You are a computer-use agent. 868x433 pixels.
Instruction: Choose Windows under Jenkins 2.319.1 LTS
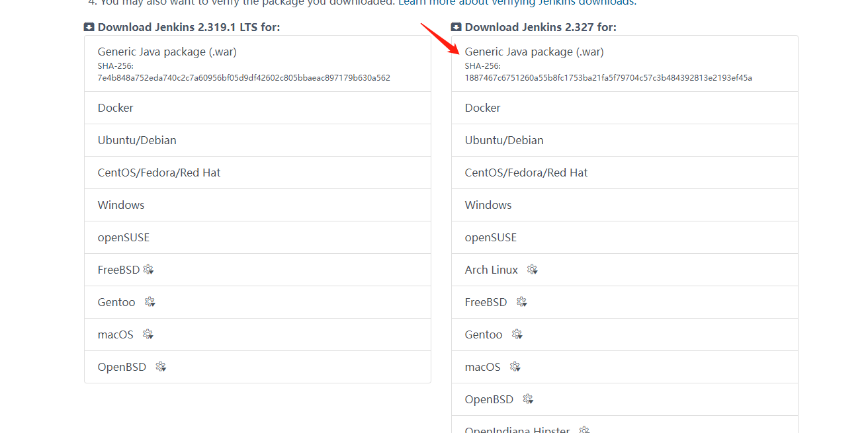[257, 205]
